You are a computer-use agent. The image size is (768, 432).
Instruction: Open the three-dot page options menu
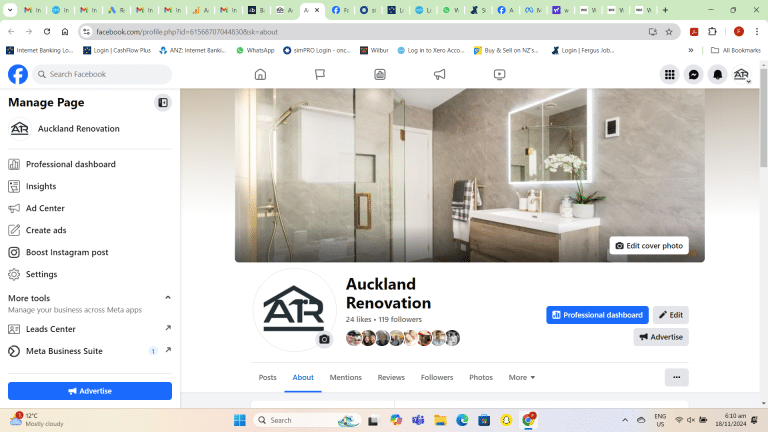[x=677, y=377]
